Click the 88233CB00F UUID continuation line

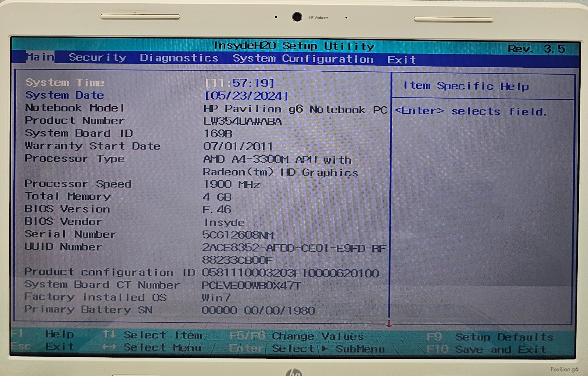[x=237, y=260]
